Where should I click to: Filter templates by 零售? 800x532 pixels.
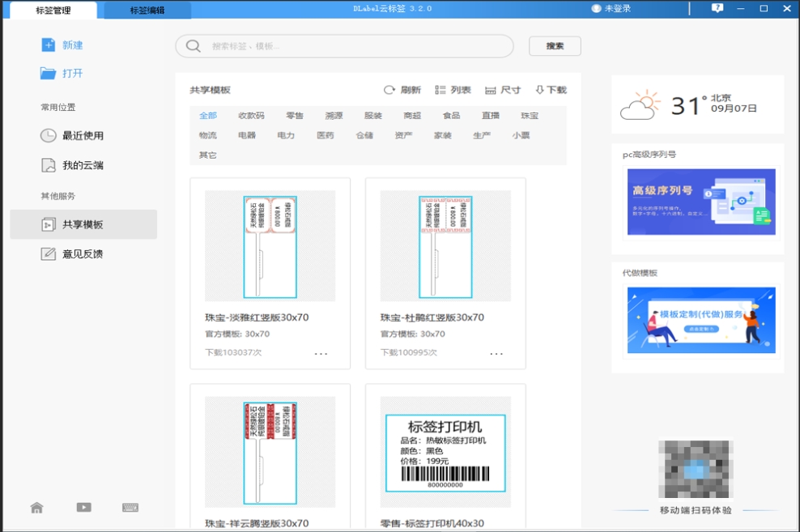click(x=295, y=115)
